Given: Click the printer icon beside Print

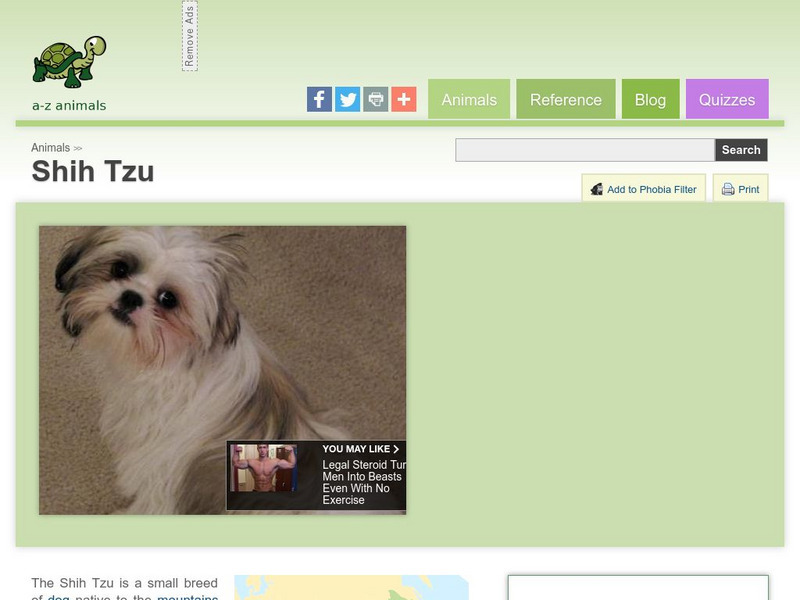Looking at the screenshot, I should 728,189.
